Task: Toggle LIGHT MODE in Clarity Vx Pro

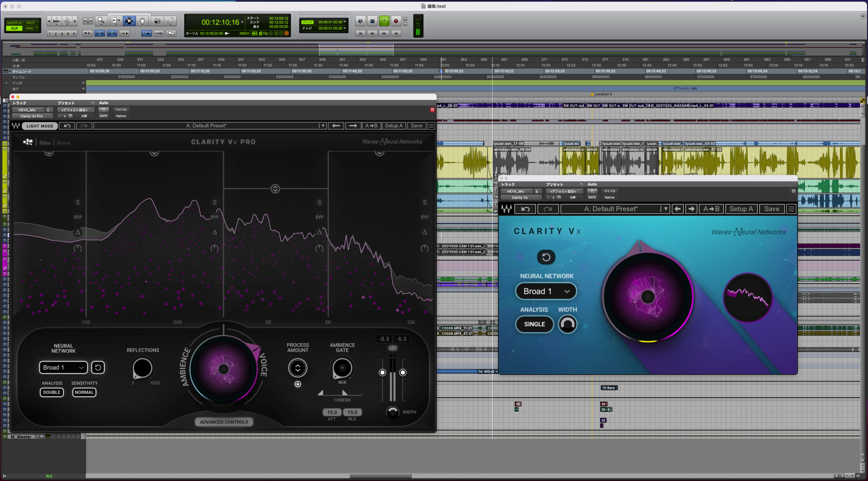Action: (x=40, y=126)
